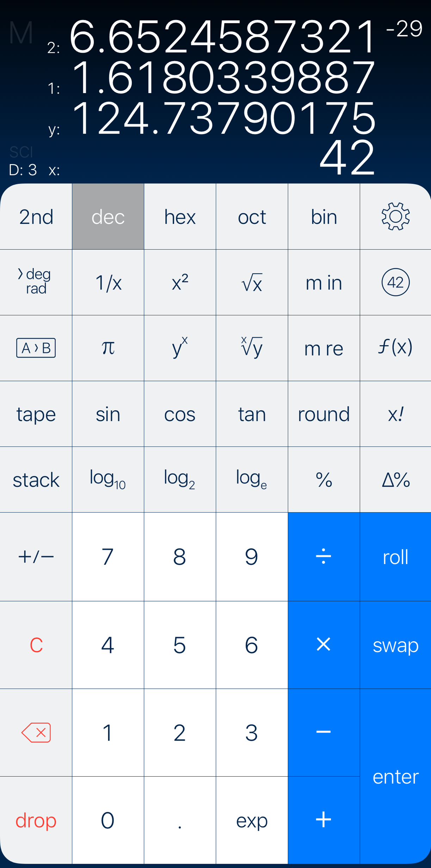Tap the x register value 42
Screen dimensions: 431x868
pyautogui.click(x=347, y=158)
